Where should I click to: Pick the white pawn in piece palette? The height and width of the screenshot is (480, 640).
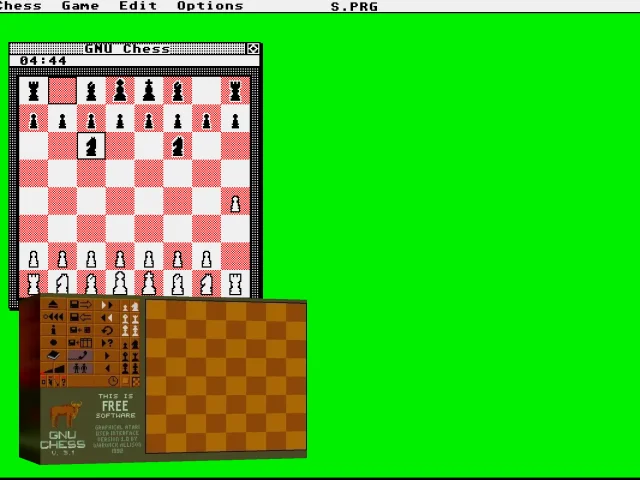[x=125, y=307]
